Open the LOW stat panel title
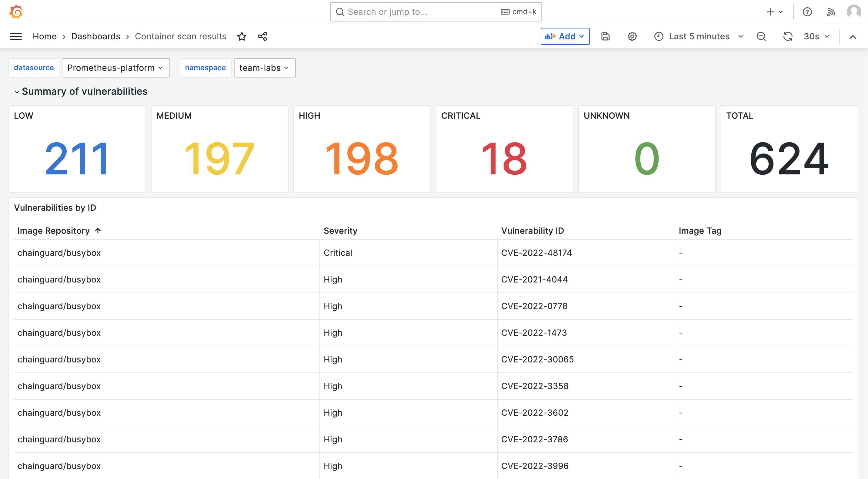868x479 pixels. tap(24, 115)
